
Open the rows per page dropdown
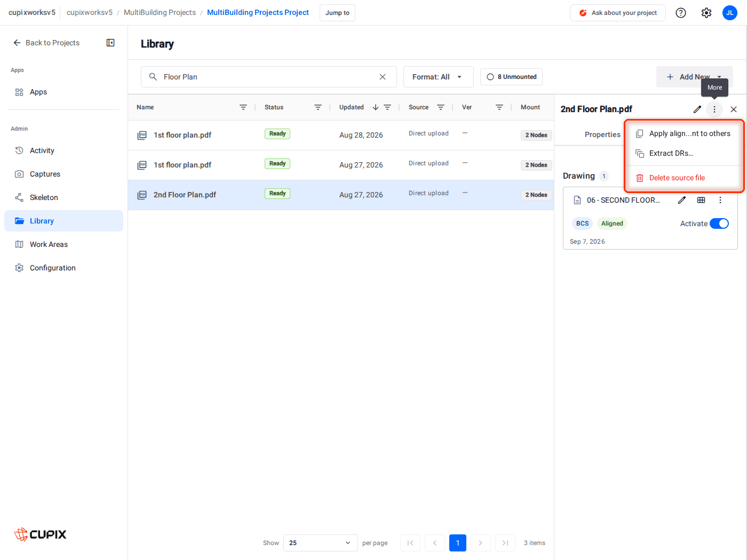pyautogui.click(x=320, y=543)
